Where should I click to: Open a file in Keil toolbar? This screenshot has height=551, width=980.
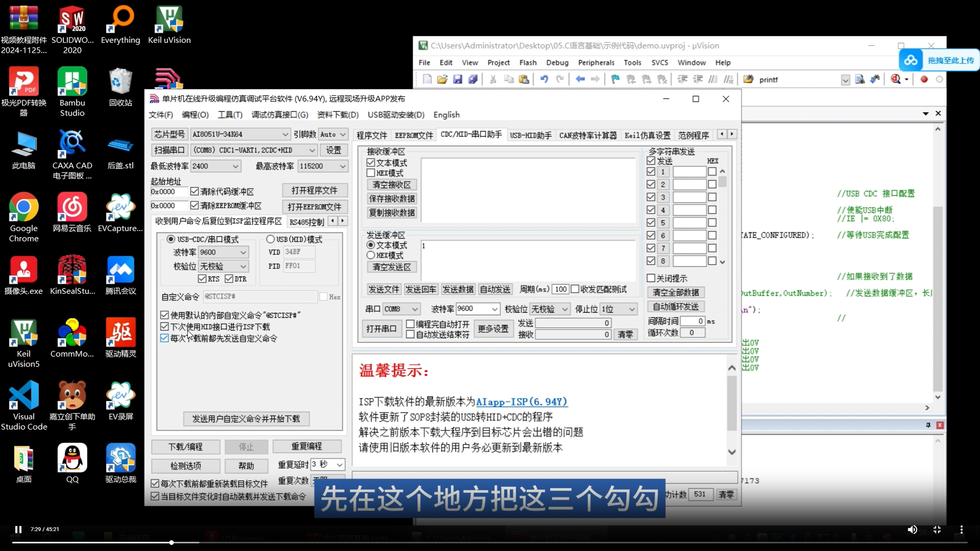[x=442, y=79]
